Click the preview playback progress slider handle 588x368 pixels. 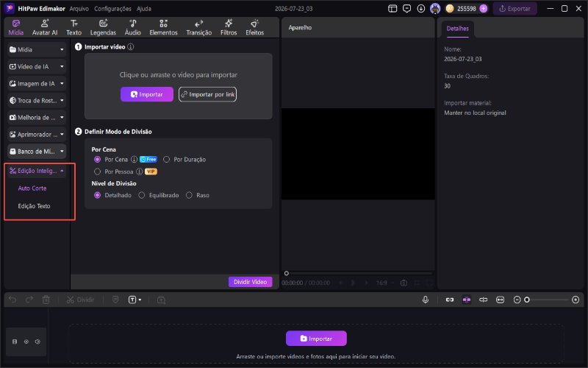pyautogui.click(x=287, y=273)
